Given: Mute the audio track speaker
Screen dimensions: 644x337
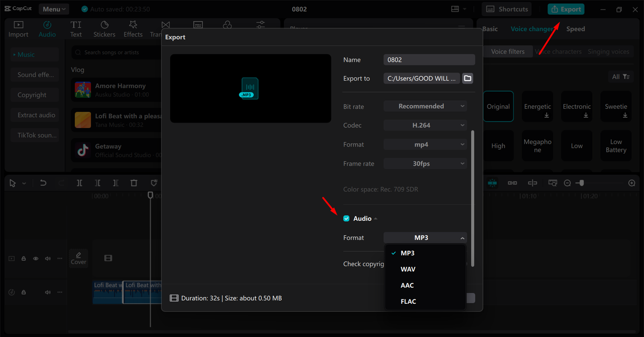Looking at the screenshot, I should tap(48, 292).
